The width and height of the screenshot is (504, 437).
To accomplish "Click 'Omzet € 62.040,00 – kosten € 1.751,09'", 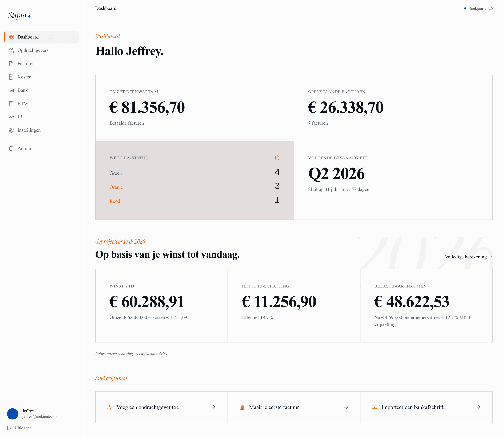I will coord(148,318).
